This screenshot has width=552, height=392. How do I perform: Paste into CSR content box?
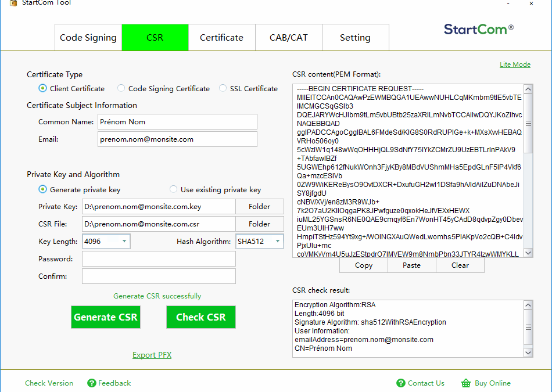coord(412,265)
